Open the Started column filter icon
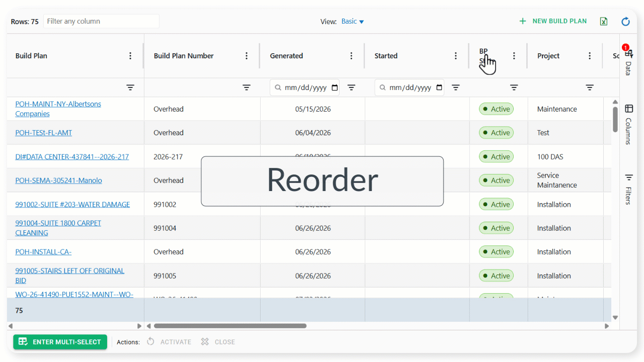 click(x=456, y=87)
